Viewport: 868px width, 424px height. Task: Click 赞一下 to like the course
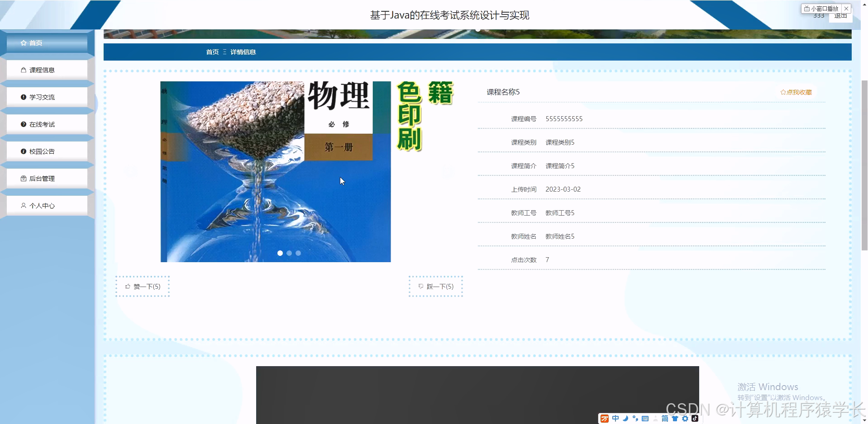pyautogui.click(x=142, y=286)
